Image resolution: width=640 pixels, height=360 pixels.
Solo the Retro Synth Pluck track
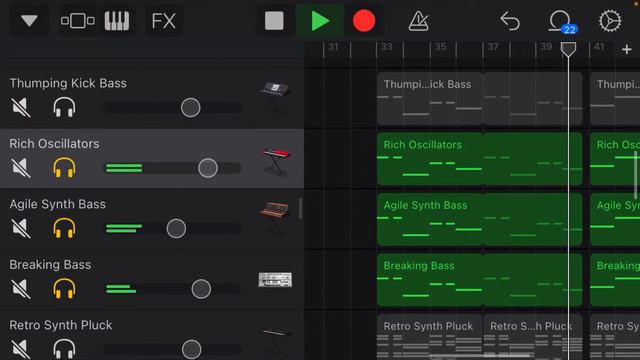[64, 349]
